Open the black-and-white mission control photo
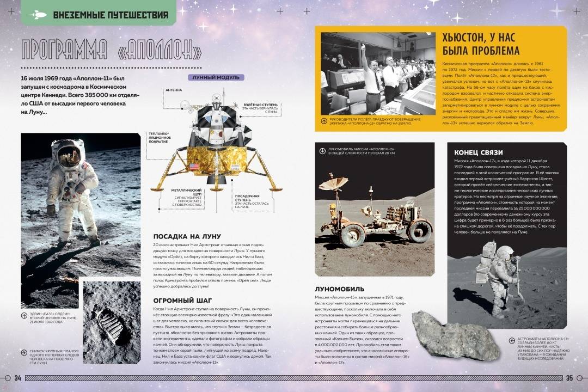 pos(378,73)
